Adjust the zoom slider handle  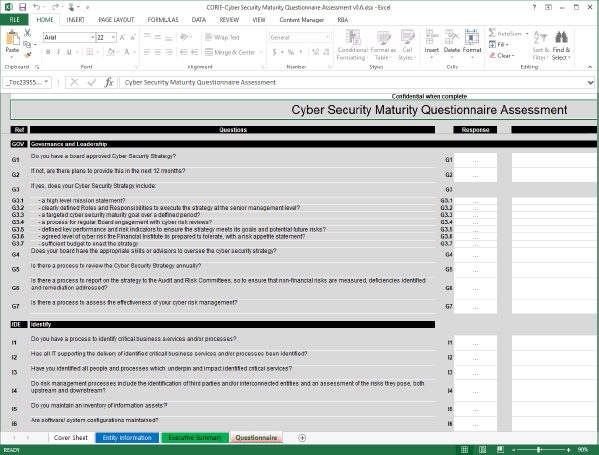pos(539,450)
